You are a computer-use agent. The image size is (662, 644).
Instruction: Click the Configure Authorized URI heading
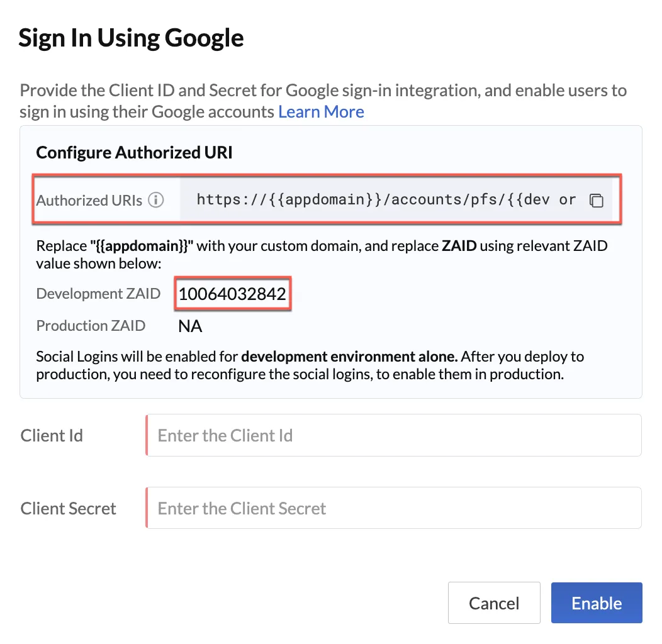tap(134, 152)
